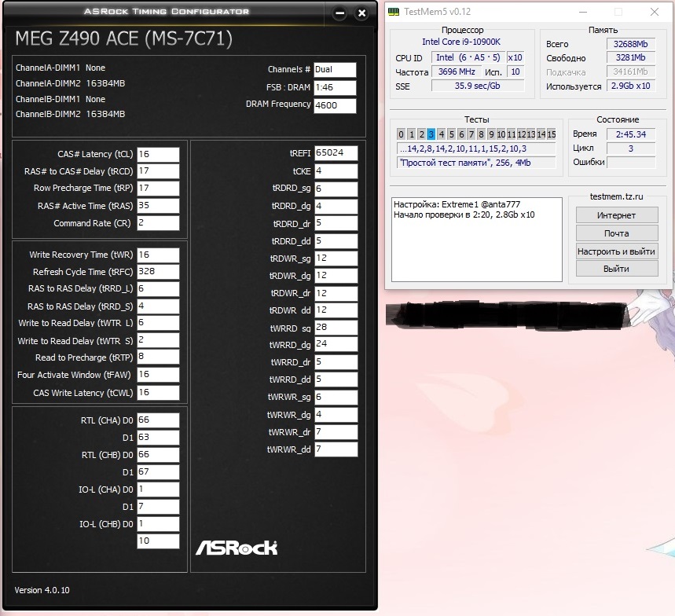Click the Channels # field showing Dual
Image resolution: width=675 pixels, height=616 pixels.
point(335,70)
